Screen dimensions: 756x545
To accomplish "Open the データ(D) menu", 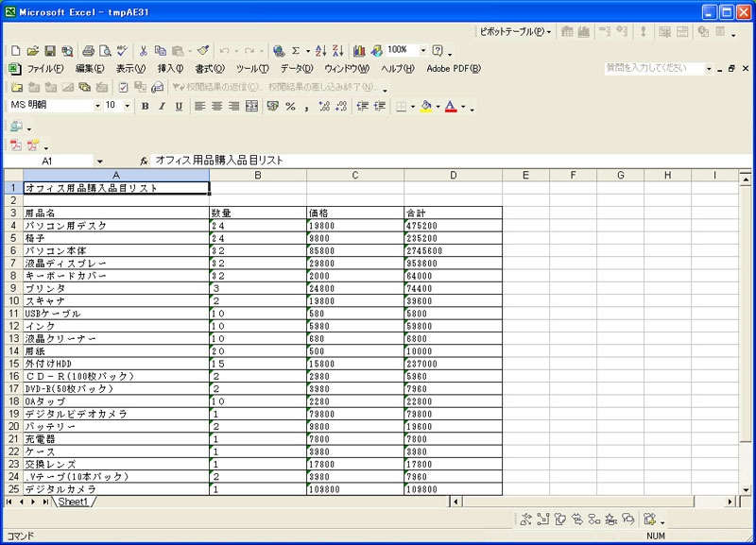I will (x=297, y=68).
